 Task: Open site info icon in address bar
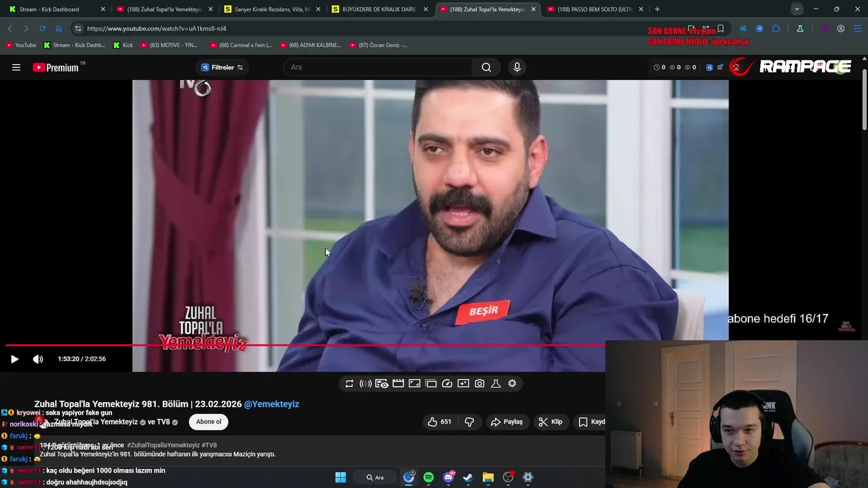tap(78, 28)
